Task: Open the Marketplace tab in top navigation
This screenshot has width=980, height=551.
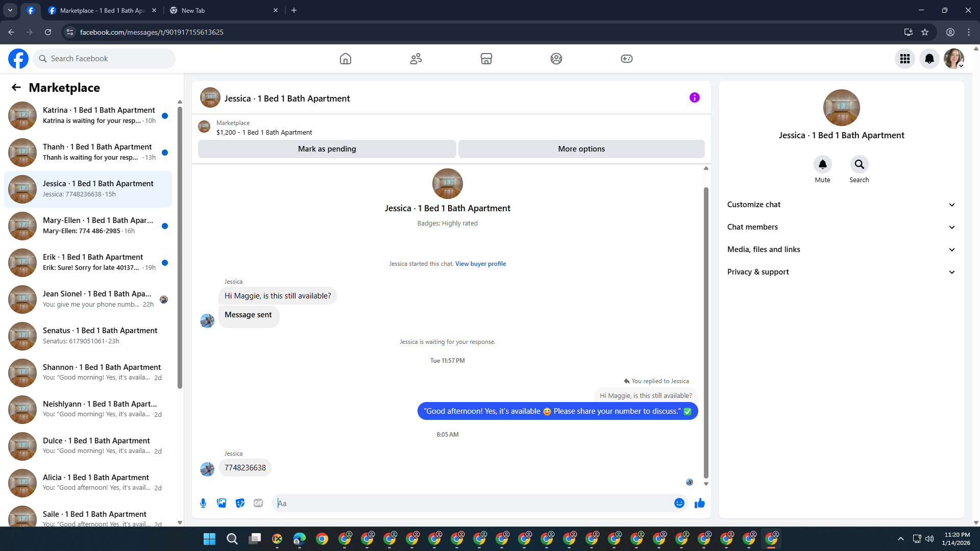Action: [486, 59]
